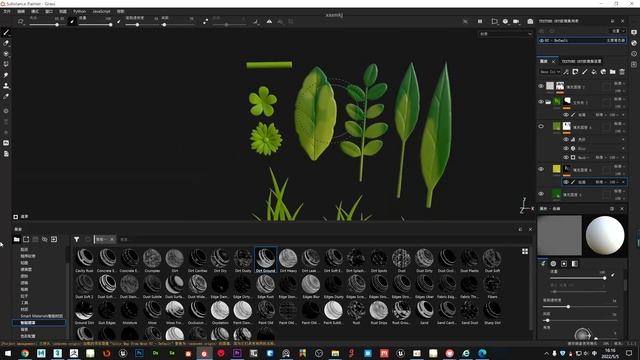Close the assets panel
This screenshot has width=640, height=360.
[530, 229]
